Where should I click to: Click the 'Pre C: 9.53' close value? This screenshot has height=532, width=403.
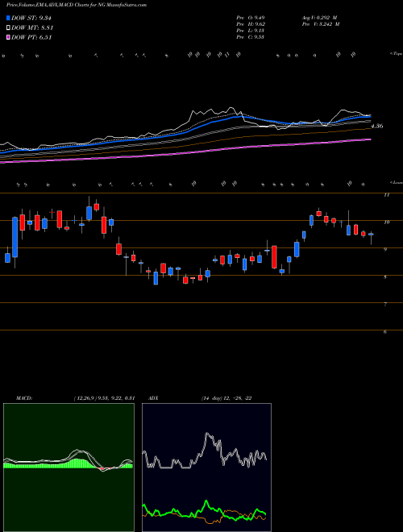pyautogui.click(x=251, y=37)
